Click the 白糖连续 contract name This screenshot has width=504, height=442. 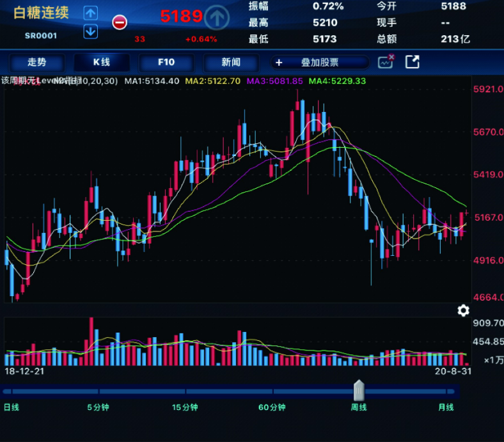point(42,13)
